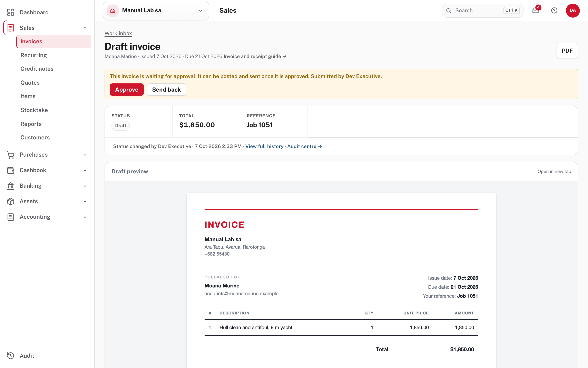Click Open in new tab

(554, 171)
